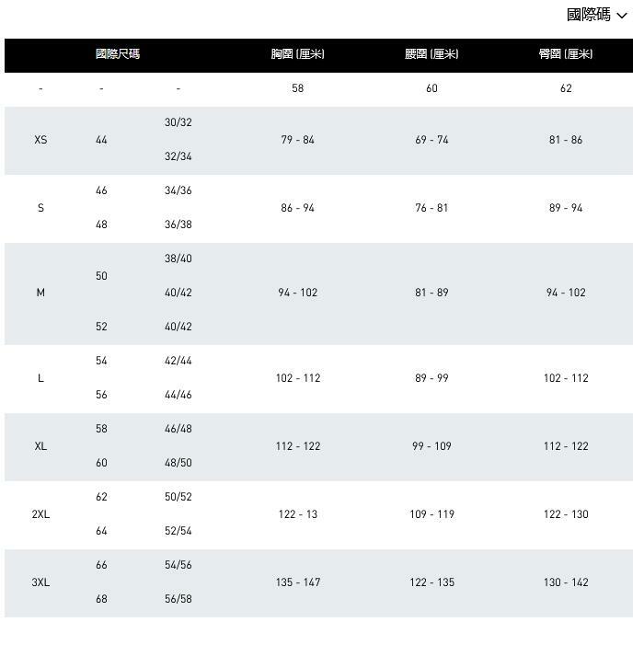Viewport: 644px width, 645px height.
Task: Click the 國際尺碼 column header
Action: click(x=118, y=54)
